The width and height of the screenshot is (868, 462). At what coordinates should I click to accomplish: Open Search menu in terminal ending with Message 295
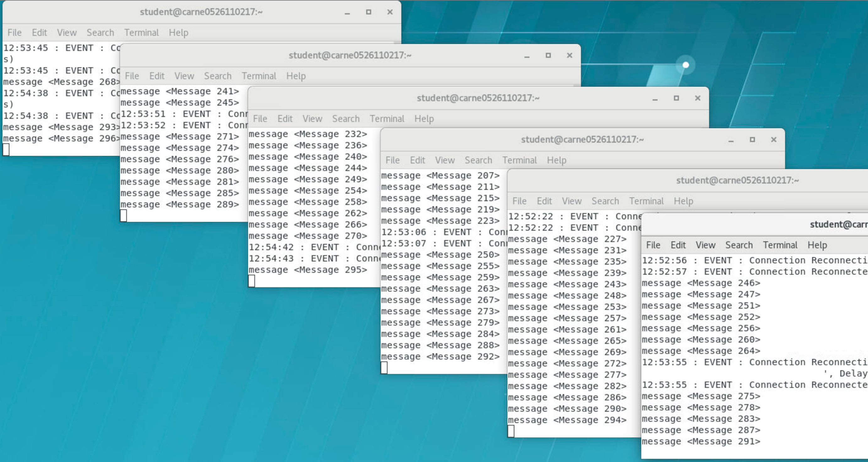[346, 119]
